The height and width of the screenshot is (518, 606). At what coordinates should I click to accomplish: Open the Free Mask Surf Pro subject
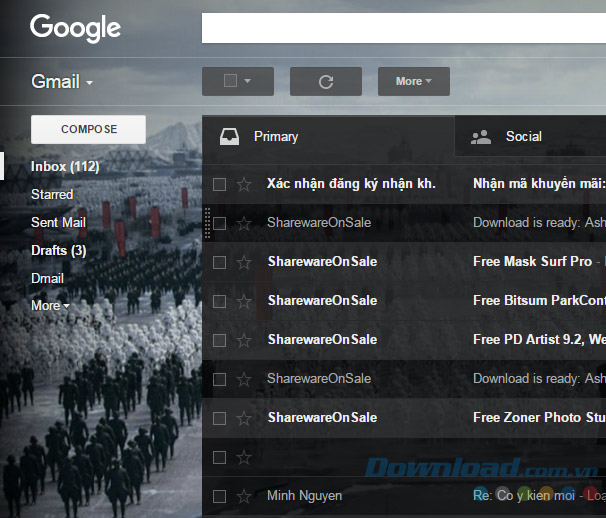[532, 261]
